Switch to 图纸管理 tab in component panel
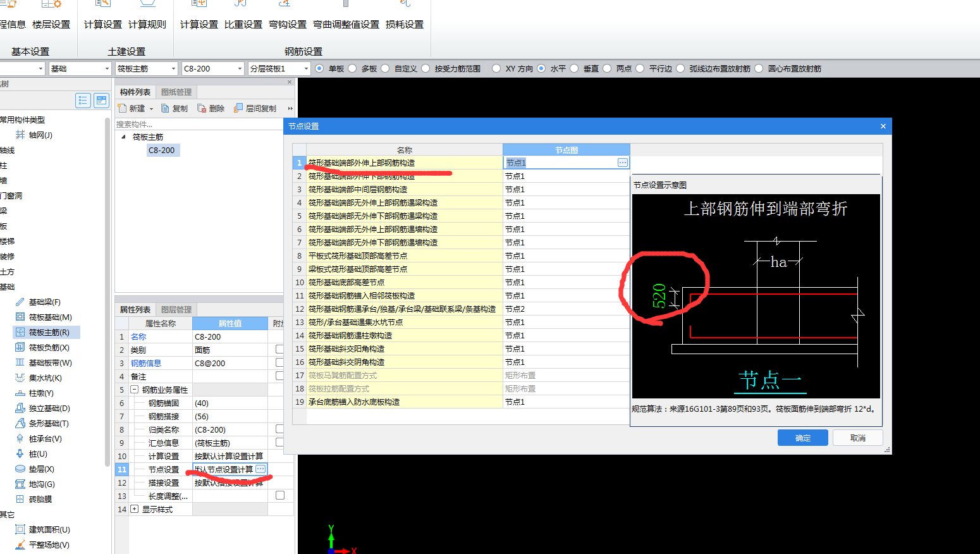Screen dimensions: 980x554 coord(176,92)
